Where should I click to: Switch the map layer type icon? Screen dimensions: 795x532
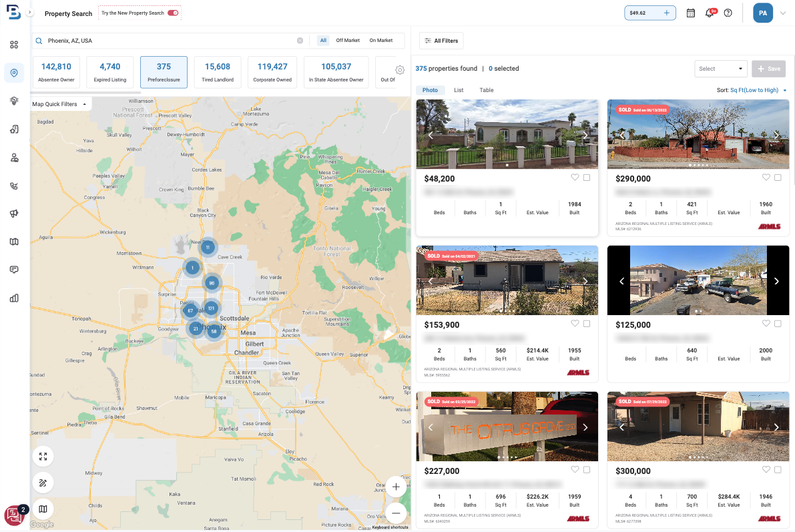pos(43,509)
